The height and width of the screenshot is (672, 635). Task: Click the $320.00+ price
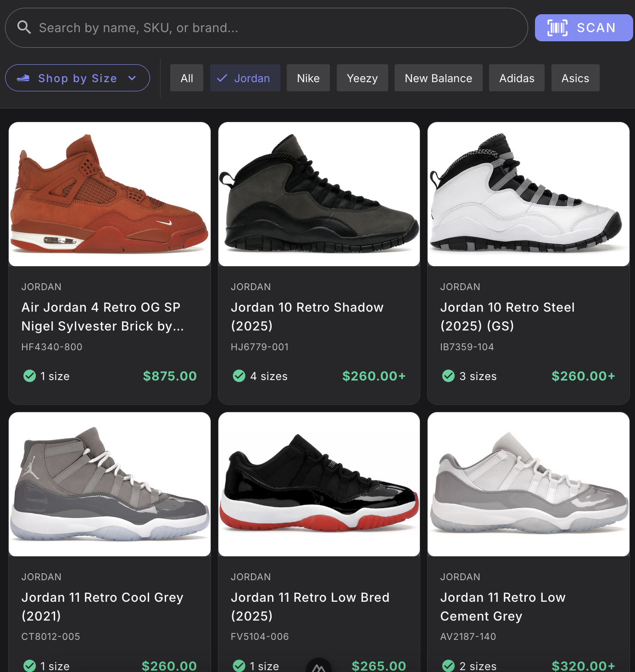click(583, 666)
